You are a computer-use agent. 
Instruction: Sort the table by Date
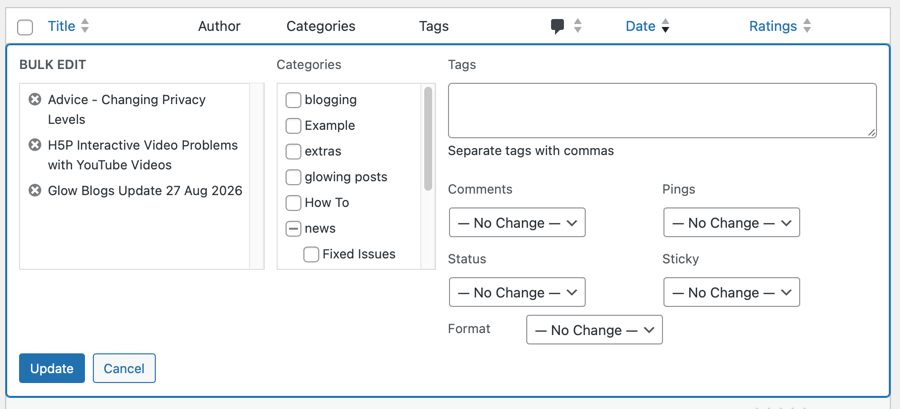641,26
